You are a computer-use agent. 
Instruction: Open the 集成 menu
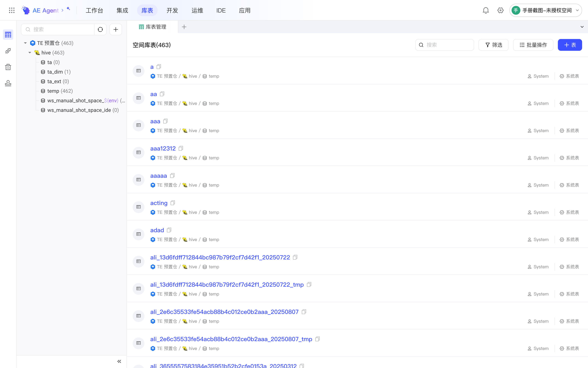pyautogui.click(x=122, y=10)
